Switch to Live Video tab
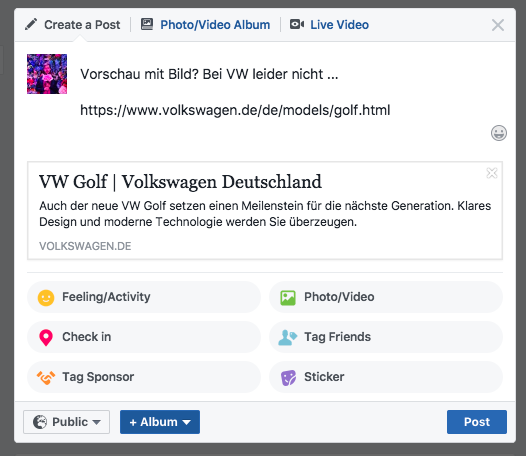 [329, 24]
